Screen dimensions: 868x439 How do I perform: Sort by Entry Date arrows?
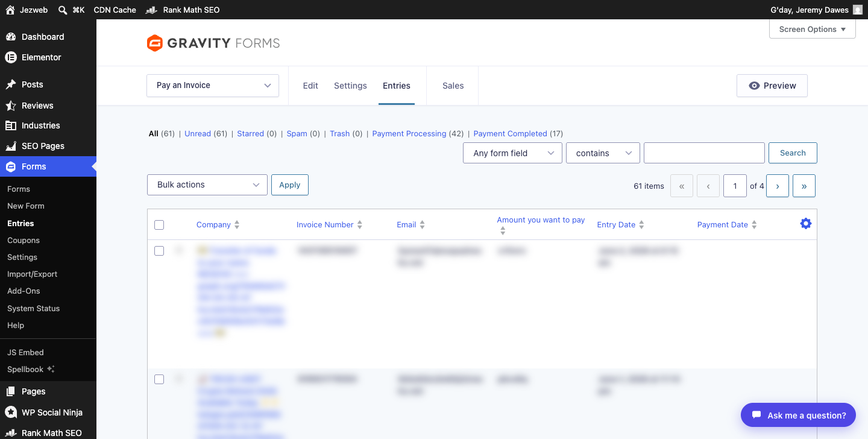(x=642, y=225)
